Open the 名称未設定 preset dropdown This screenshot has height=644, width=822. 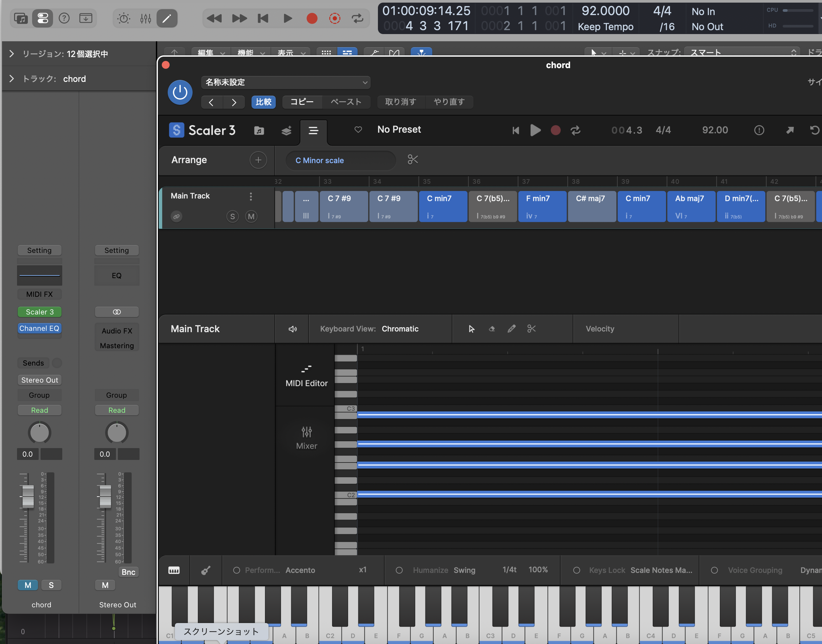click(x=286, y=82)
